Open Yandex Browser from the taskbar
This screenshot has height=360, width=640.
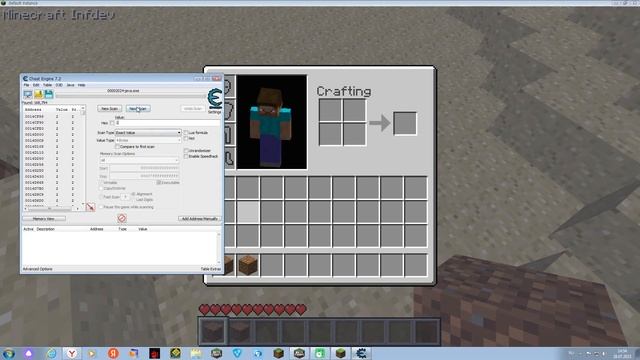click(x=72, y=353)
